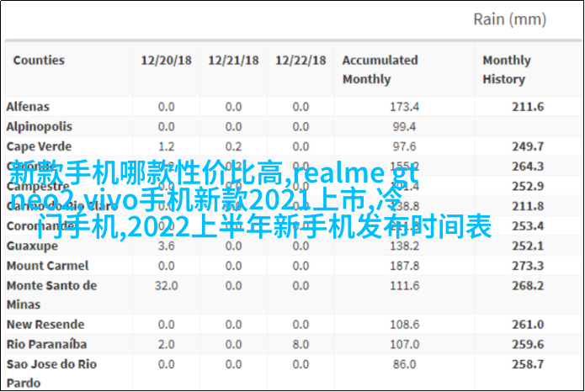Viewport: 585px width, 392px height.
Task: Click Guaxupe 12/20/18 value '3.6'
Action: click(x=166, y=246)
